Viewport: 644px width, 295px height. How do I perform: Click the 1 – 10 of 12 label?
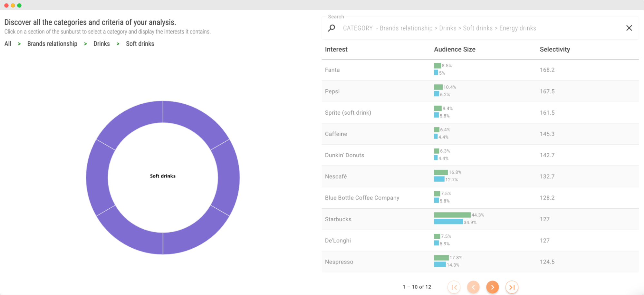tap(417, 287)
